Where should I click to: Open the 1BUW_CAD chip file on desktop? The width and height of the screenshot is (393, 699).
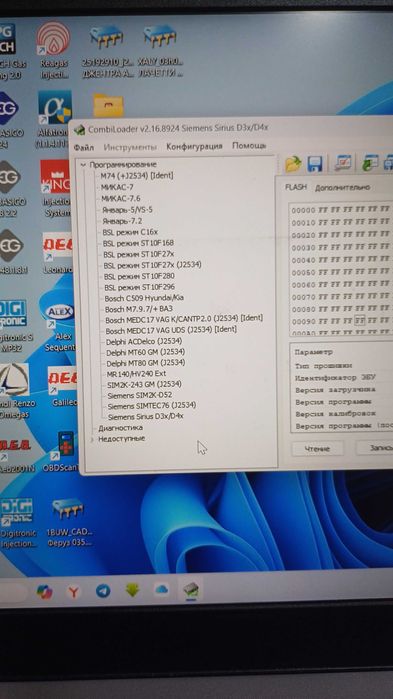69,522
